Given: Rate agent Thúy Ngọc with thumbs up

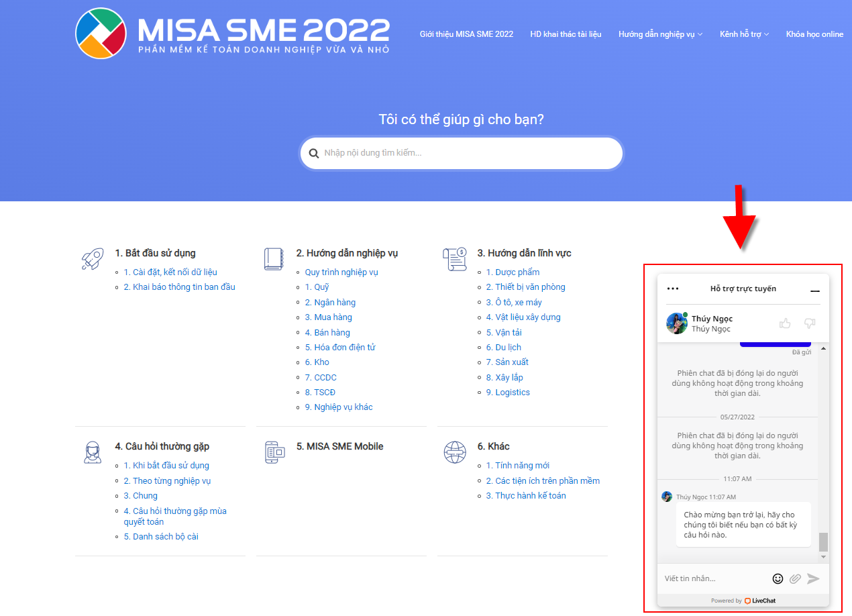Looking at the screenshot, I should pyautogui.click(x=785, y=323).
